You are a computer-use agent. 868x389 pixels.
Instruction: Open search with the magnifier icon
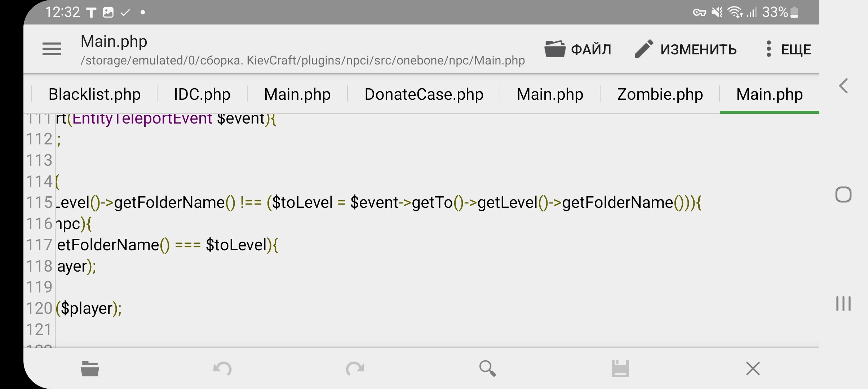[x=488, y=368]
